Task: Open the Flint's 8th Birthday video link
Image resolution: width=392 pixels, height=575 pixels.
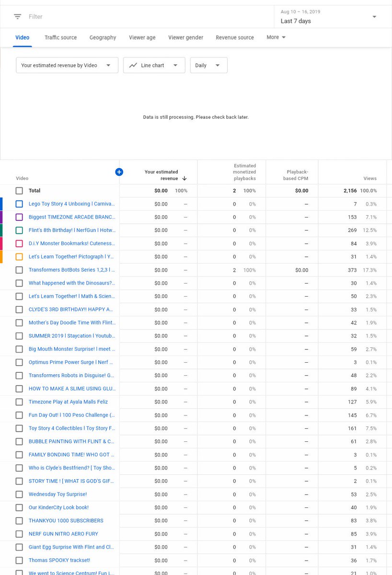Action: 72,230
